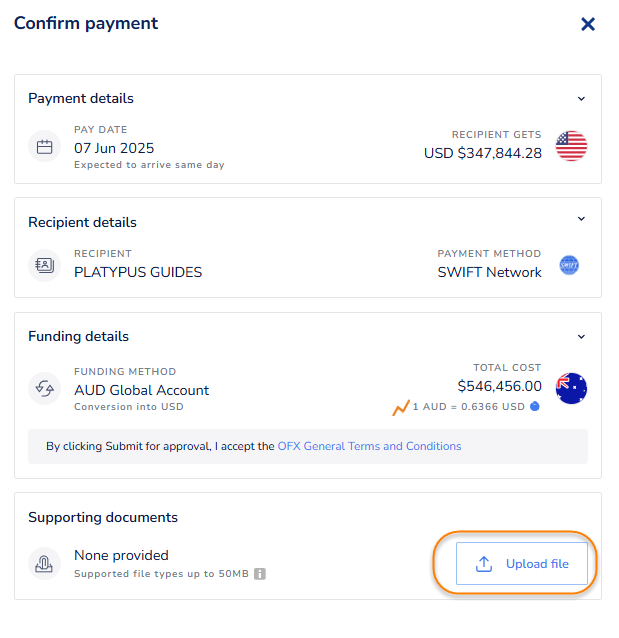Click the SWIFT Network logo icon
This screenshot has height=638, width=619.
click(569, 265)
